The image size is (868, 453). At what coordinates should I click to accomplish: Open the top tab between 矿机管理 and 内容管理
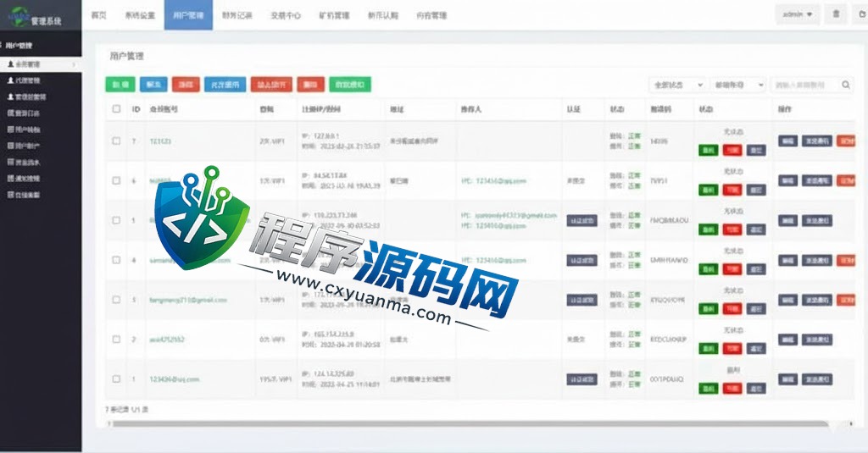383,15
